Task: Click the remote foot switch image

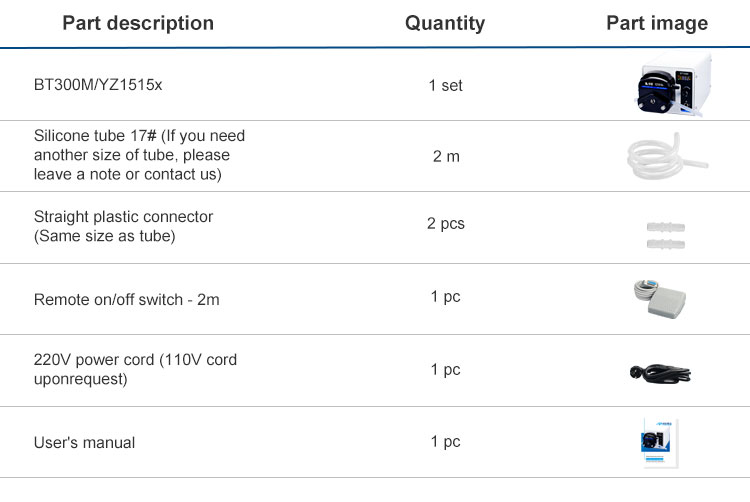Action: (660, 299)
